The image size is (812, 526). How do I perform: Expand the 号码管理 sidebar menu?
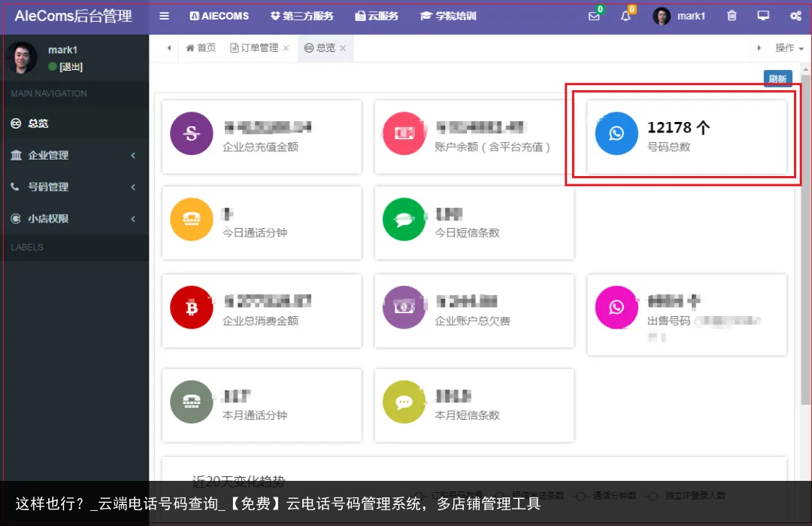click(x=74, y=187)
